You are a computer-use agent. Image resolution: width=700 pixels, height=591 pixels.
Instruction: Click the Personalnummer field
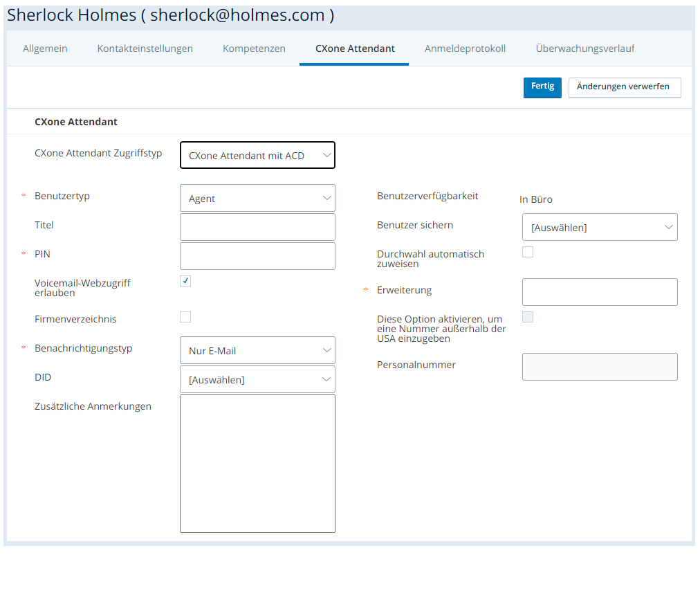point(600,367)
